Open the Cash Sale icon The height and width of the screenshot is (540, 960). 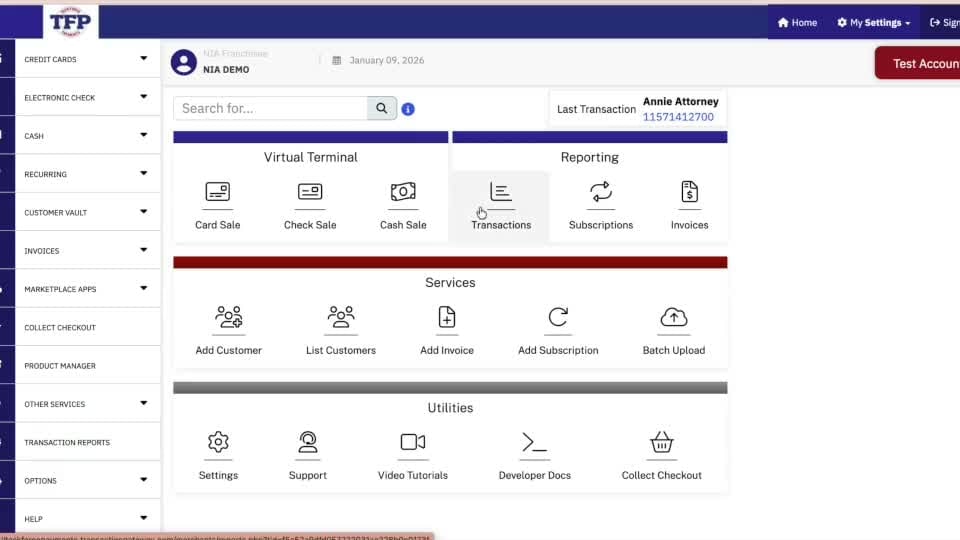pos(403,192)
